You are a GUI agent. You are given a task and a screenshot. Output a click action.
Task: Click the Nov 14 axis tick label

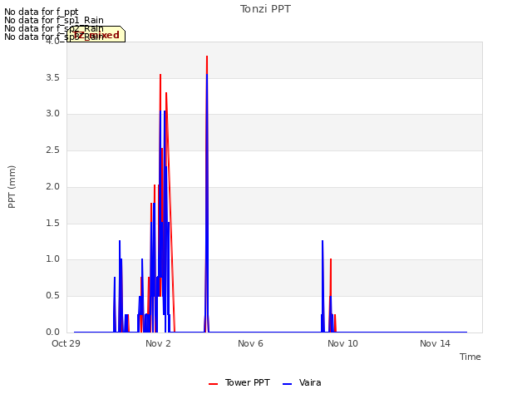435,343
